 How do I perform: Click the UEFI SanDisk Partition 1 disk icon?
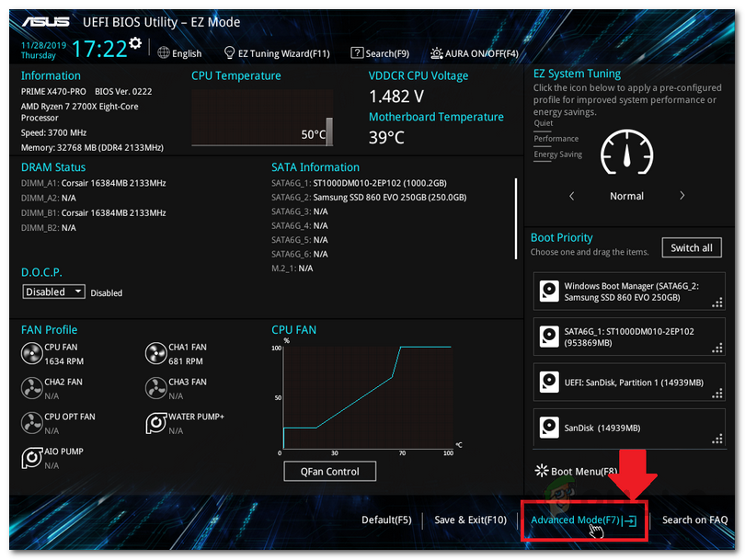click(549, 383)
